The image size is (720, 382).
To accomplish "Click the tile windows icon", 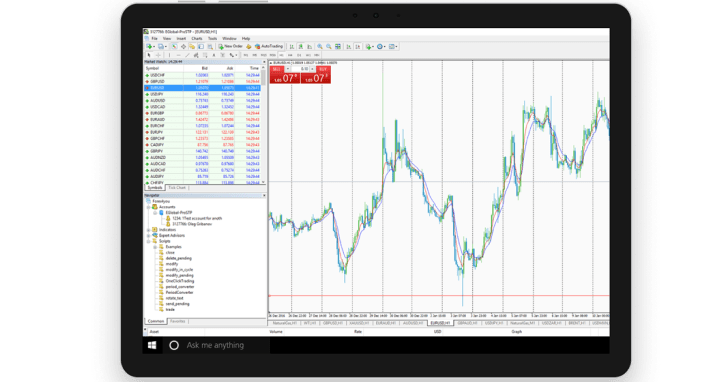I will click(x=338, y=46).
